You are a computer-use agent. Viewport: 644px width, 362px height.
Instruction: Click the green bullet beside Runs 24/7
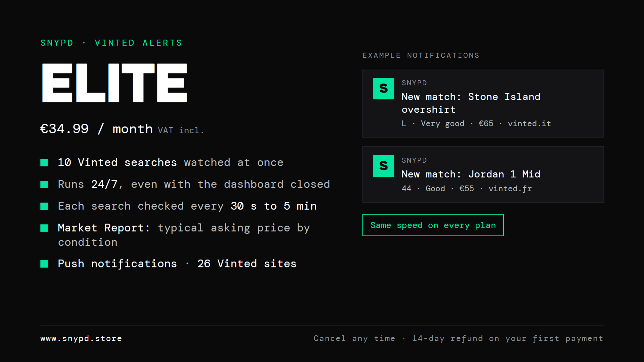coord(44,185)
